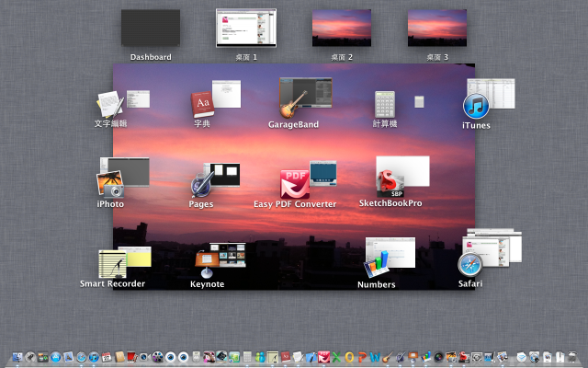Select the iPhoto camera icon
Viewport: 588px width, 368px height.
pos(110,184)
